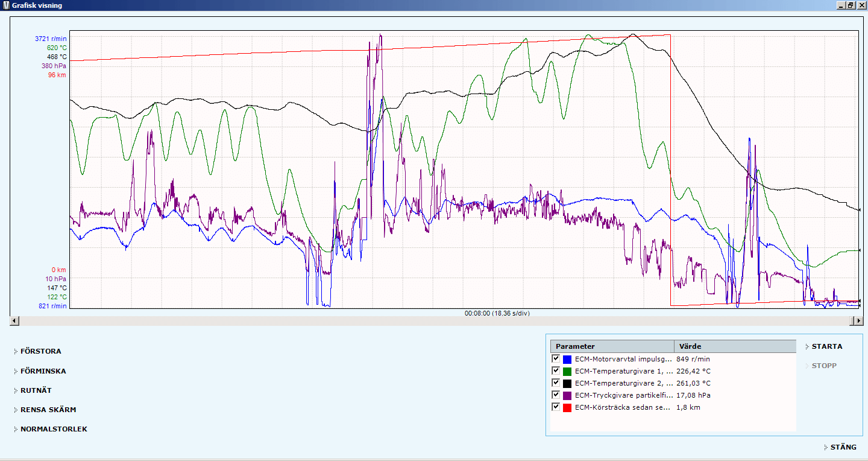The height and width of the screenshot is (461, 868).
Task: Click the Värde column header
Action: (734, 346)
